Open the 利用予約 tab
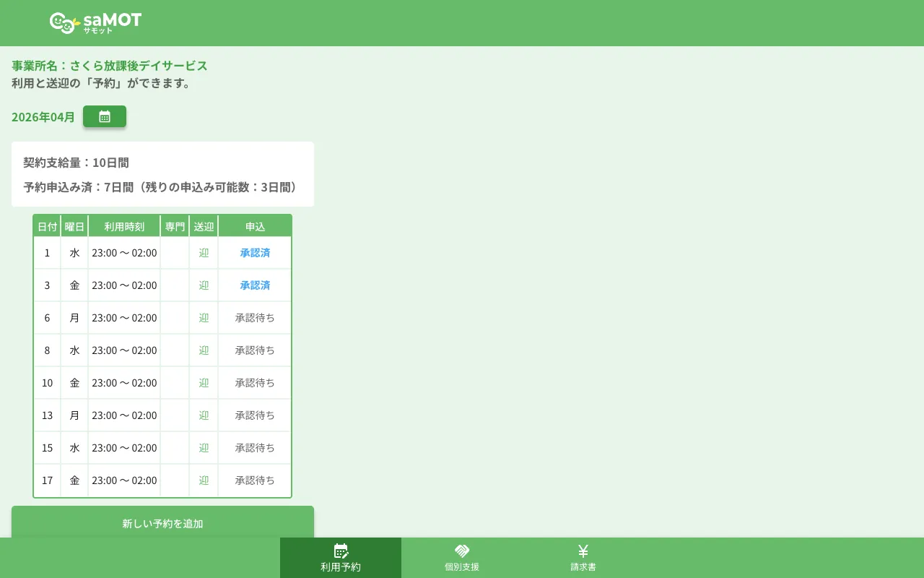 [x=341, y=558]
